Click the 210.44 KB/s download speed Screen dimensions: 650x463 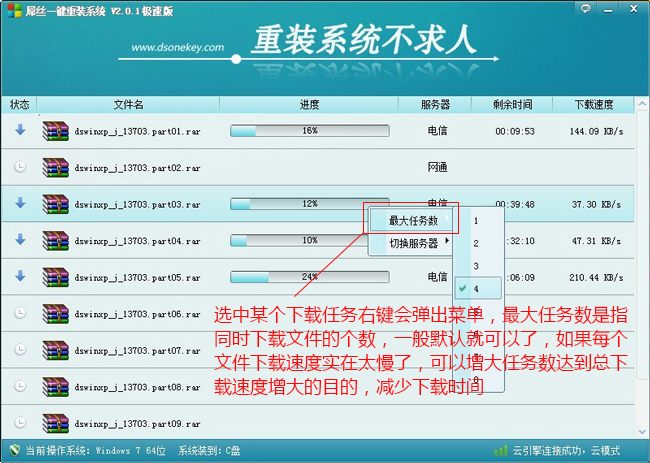(x=596, y=277)
